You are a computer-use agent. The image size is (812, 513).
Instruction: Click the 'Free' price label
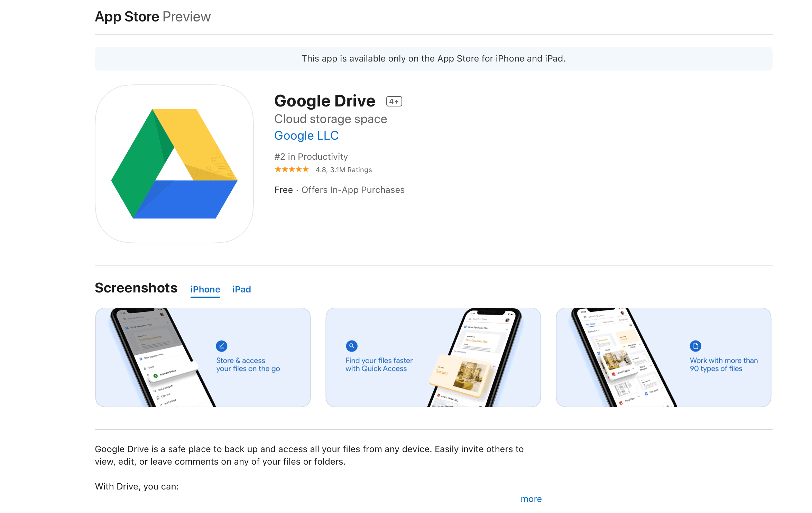pyautogui.click(x=284, y=190)
